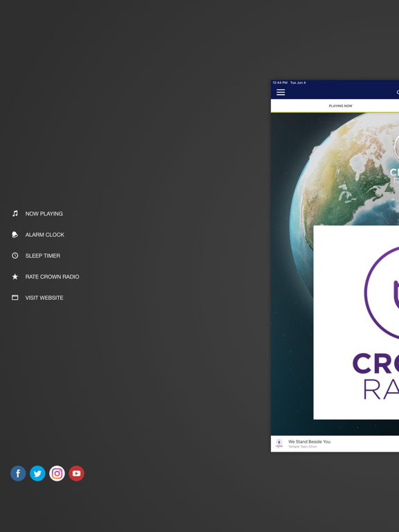Click the website window icon
The width and height of the screenshot is (399, 532).
pos(15,298)
